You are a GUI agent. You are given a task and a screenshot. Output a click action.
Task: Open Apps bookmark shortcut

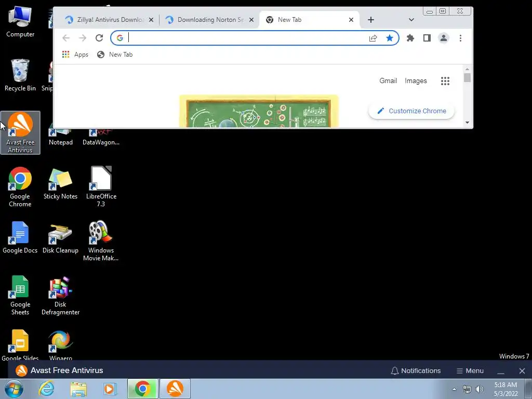pyautogui.click(x=75, y=54)
